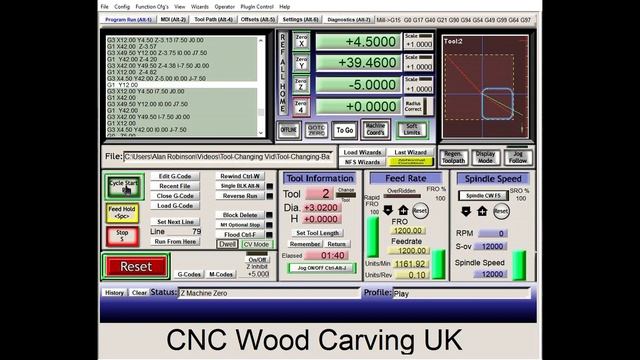The height and width of the screenshot is (360, 640).
Task: Raise feed rate with up arrow
Action: tap(403, 210)
